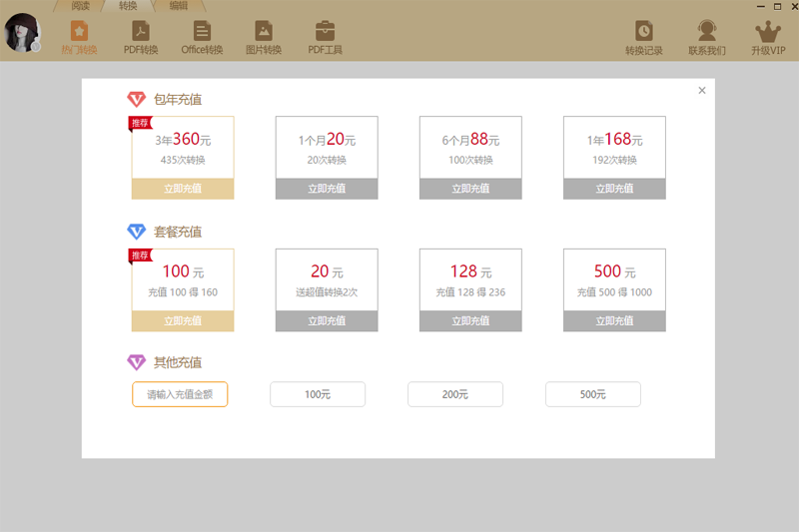Screen dimensions: 799x532
Task: Switch to the 阅读 tab
Action: pos(81,6)
